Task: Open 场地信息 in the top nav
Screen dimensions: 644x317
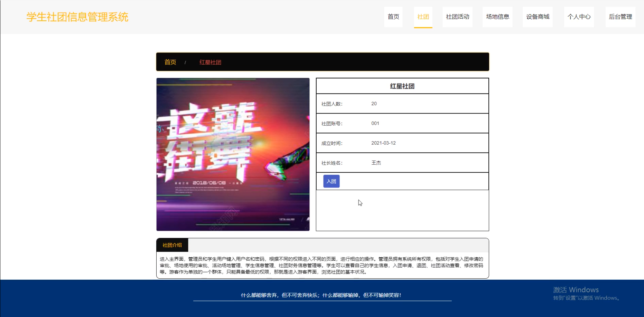Action: pos(497,17)
